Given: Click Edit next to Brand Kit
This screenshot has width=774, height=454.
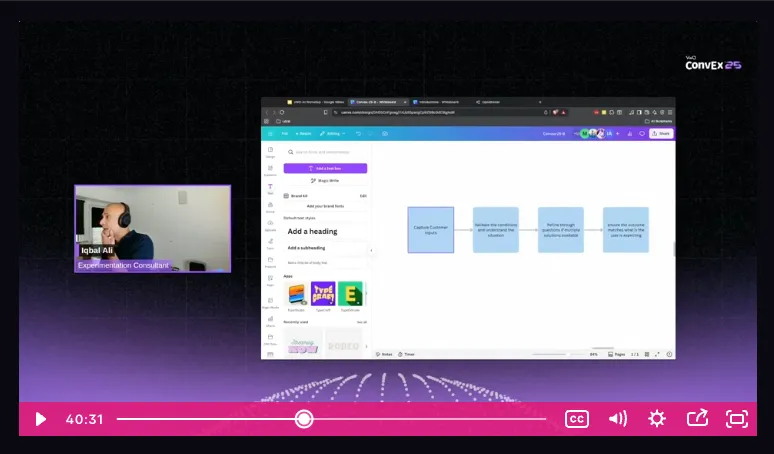Looking at the screenshot, I should point(363,196).
